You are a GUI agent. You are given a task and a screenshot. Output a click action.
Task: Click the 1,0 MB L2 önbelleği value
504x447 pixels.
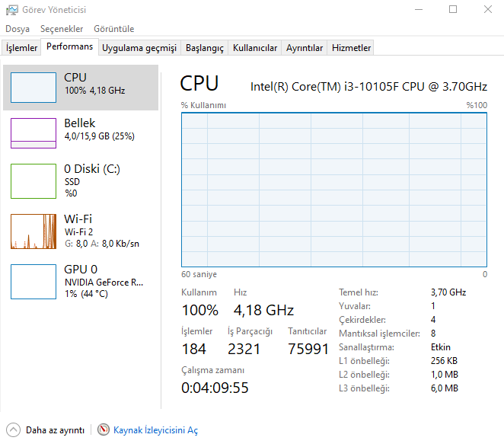click(444, 375)
